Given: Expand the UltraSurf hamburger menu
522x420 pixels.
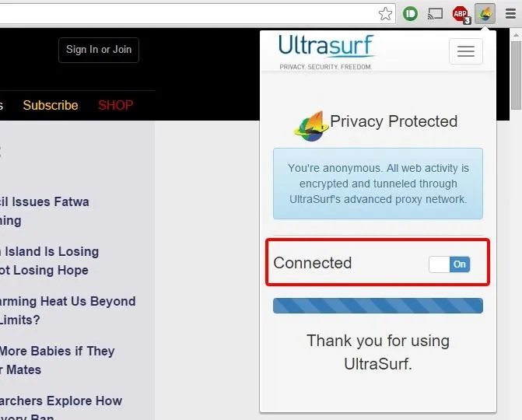Looking at the screenshot, I should 466,51.
